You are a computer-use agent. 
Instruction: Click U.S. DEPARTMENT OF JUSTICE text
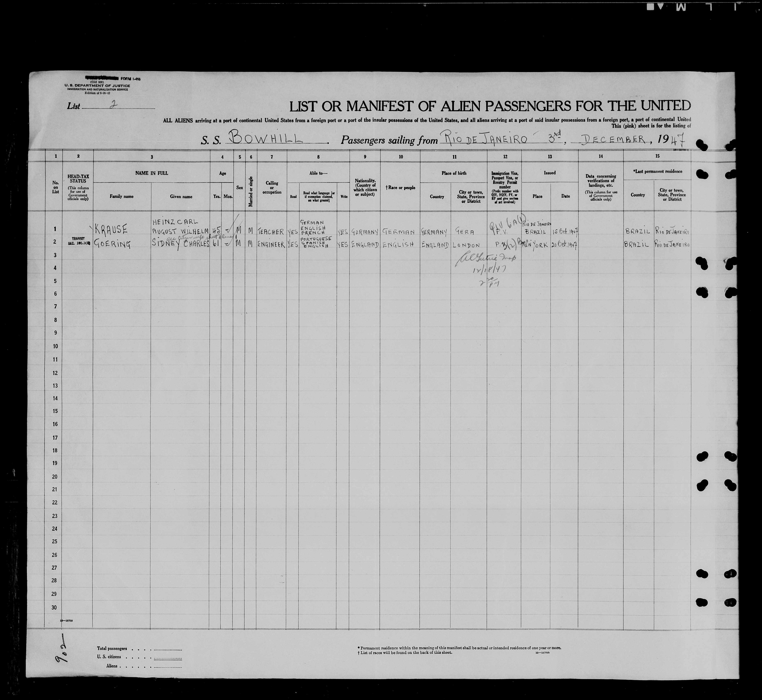[97, 86]
